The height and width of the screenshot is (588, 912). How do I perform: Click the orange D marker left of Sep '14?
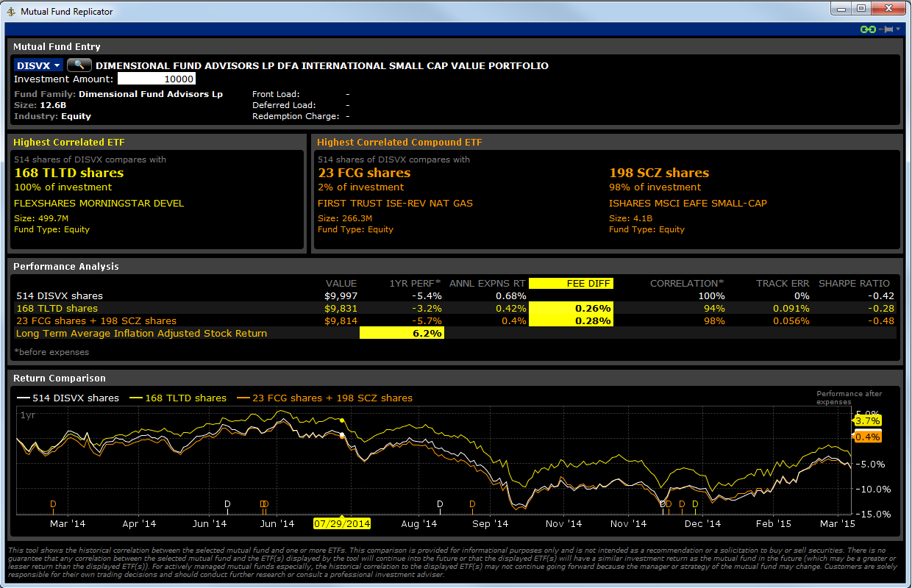coord(472,504)
